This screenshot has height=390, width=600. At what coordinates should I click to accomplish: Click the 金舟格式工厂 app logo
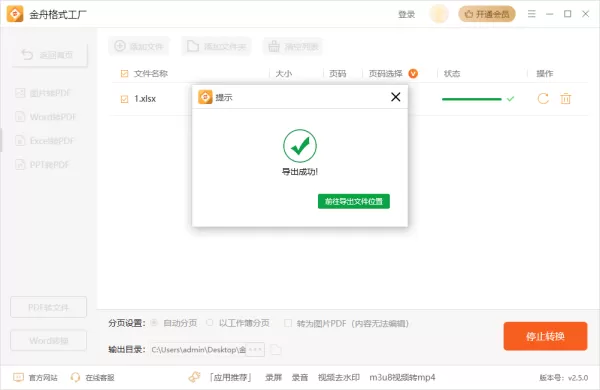point(15,14)
